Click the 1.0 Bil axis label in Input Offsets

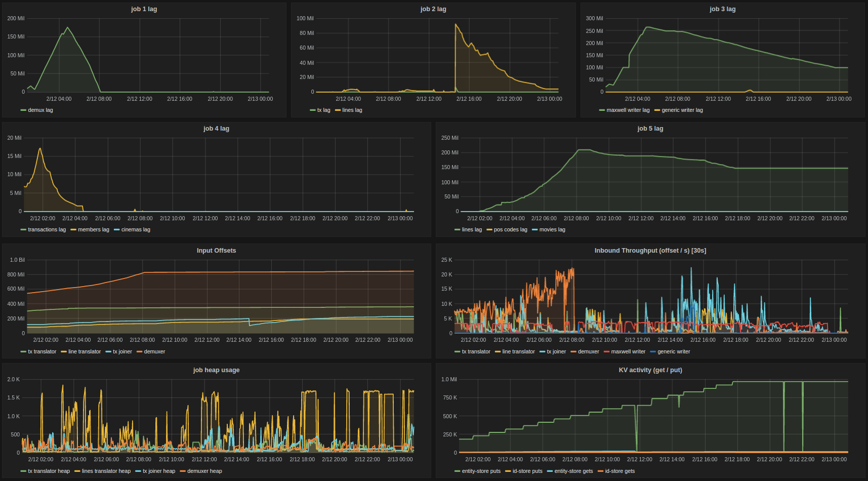(17, 260)
